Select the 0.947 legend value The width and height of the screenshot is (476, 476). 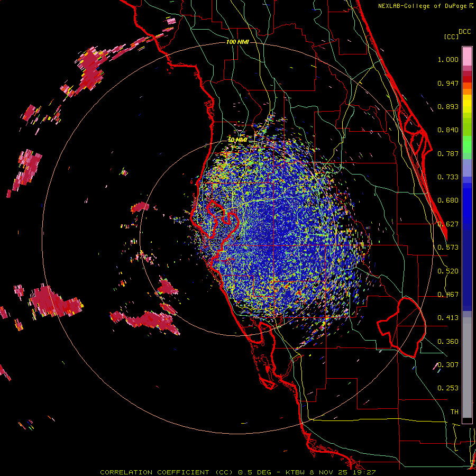pyautogui.click(x=448, y=83)
